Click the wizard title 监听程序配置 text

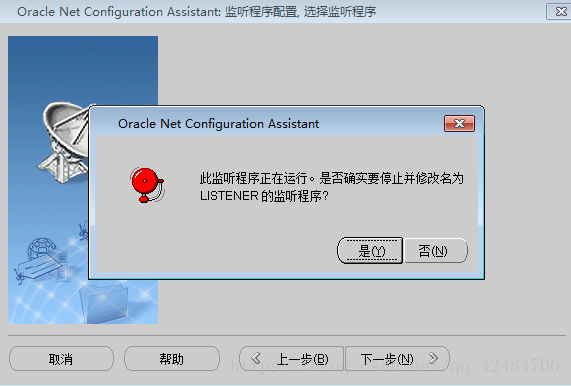[x=261, y=12]
